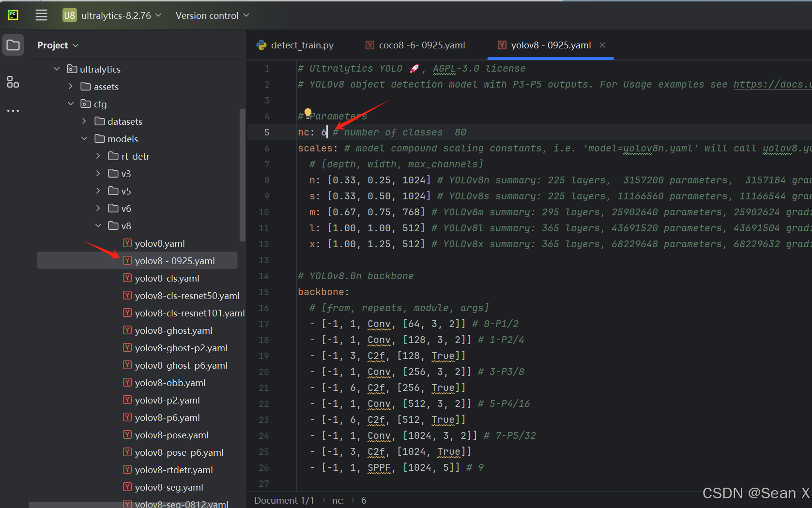Click the lightbulb intention icon in editor

pos(308,113)
